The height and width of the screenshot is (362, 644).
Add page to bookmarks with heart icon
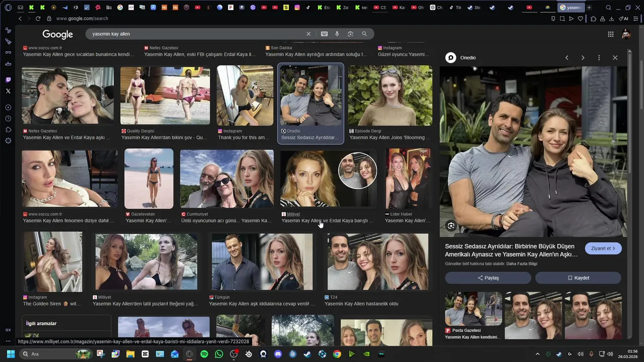tap(580, 19)
